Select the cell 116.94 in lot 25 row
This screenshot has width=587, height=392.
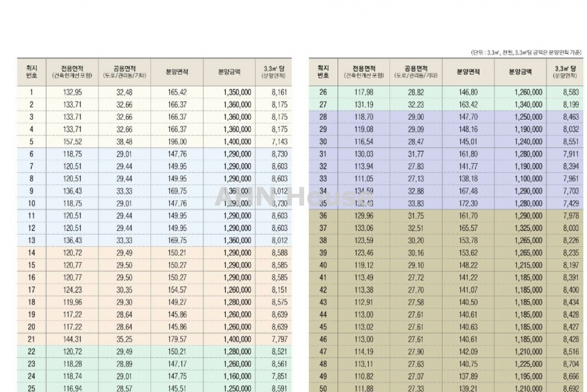click(x=72, y=388)
